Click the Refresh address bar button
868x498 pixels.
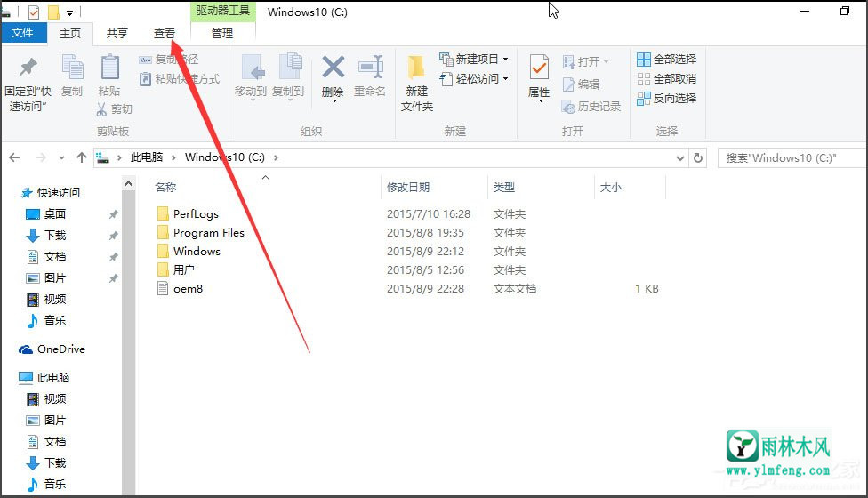click(x=698, y=157)
